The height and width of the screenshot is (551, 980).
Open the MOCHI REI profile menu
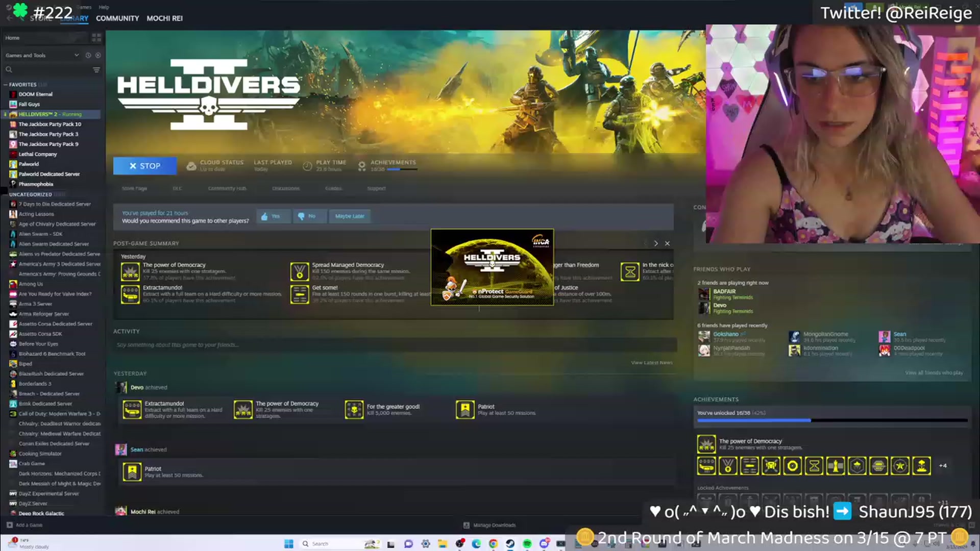click(164, 18)
